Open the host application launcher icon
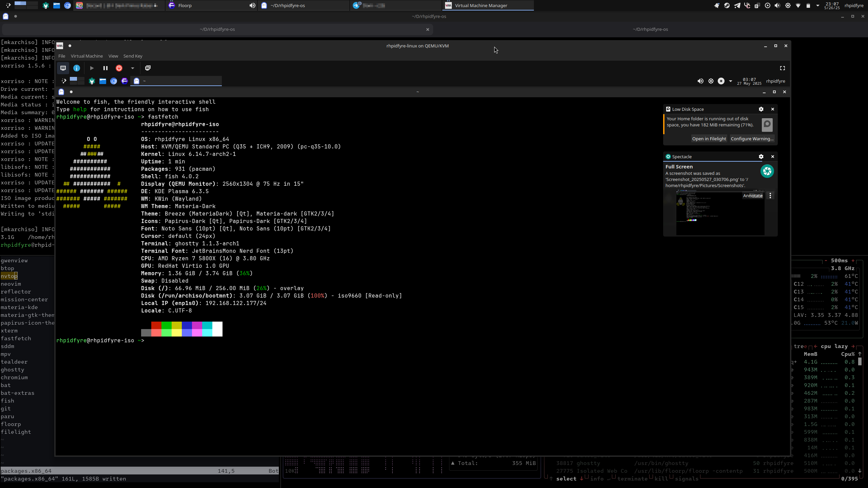This screenshot has width=868, height=488. point(8,5)
